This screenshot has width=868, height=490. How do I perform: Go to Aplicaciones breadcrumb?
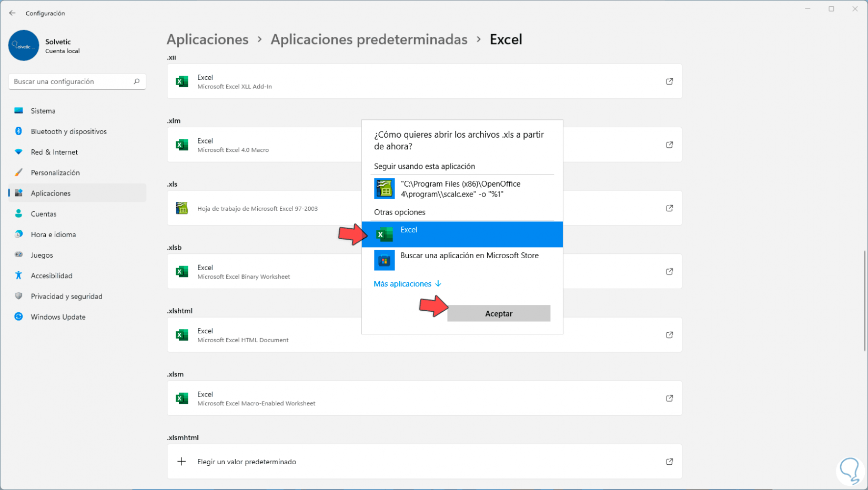(208, 39)
